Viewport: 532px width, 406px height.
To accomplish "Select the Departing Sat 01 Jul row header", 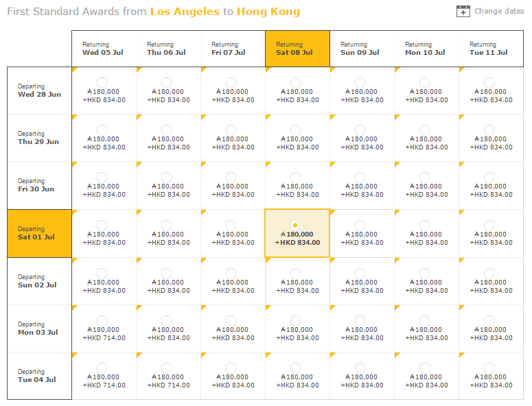I will coord(39,233).
